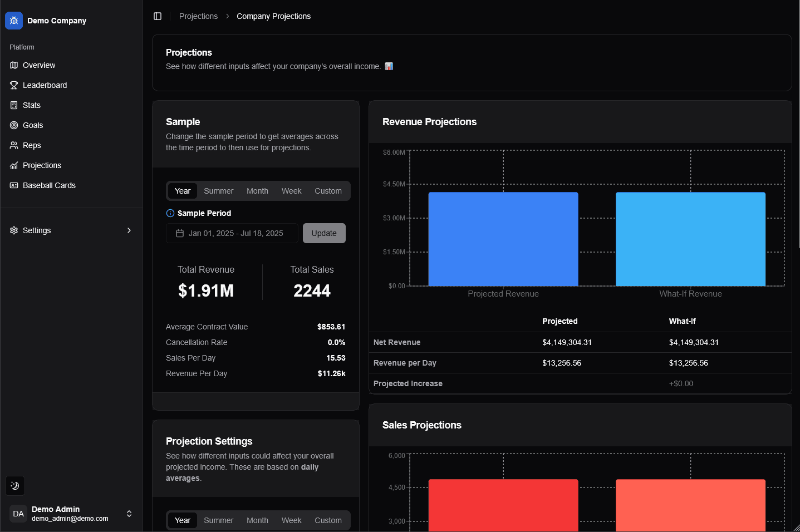Click the Projections breadcrumb link

pos(198,16)
